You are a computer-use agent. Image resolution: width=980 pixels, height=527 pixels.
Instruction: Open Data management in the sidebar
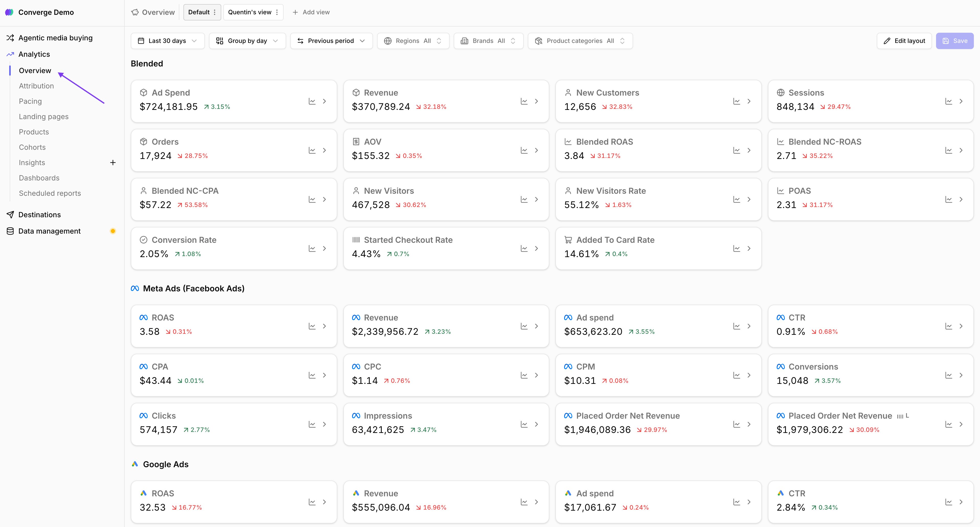pyautogui.click(x=50, y=231)
